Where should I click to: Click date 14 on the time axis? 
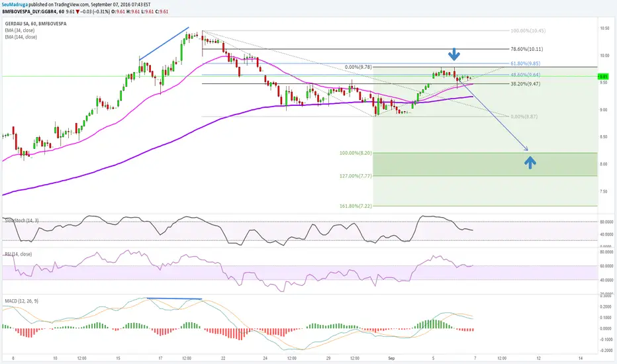pyautogui.click(x=581, y=359)
